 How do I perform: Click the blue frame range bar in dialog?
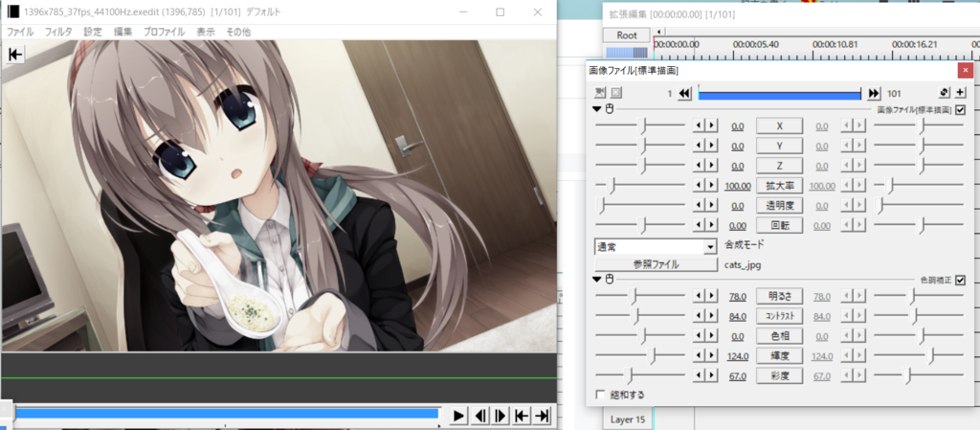click(779, 95)
